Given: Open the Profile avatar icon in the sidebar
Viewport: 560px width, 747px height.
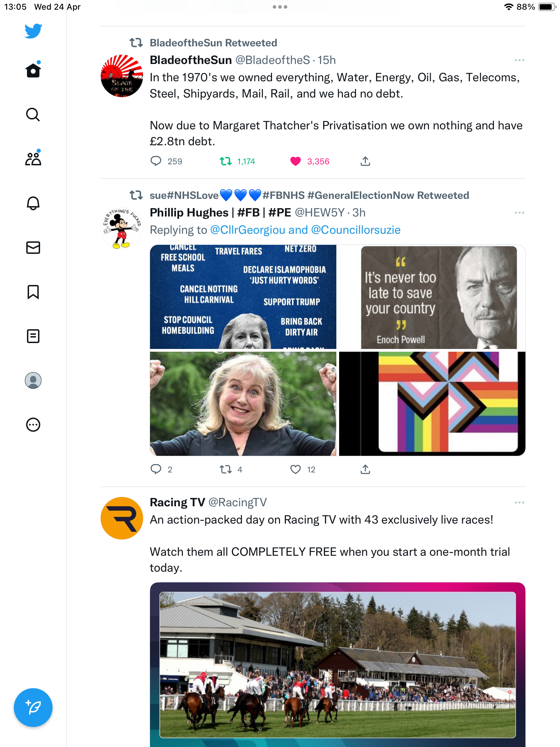Looking at the screenshot, I should pos(33,380).
